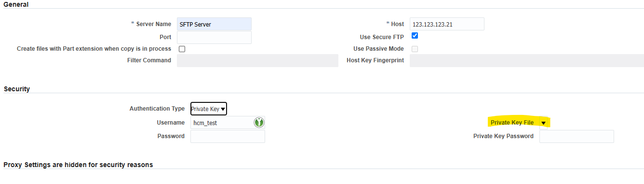Enable Create files with Part extension checkbox
Viewport: 644px width, 184px height.
tap(182, 49)
